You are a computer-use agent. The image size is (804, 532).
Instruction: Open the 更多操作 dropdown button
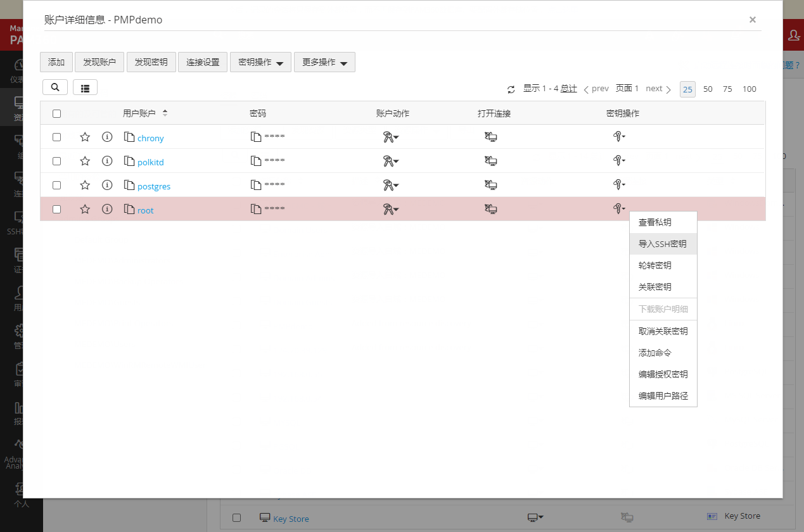pyautogui.click(x=324, y=63)
